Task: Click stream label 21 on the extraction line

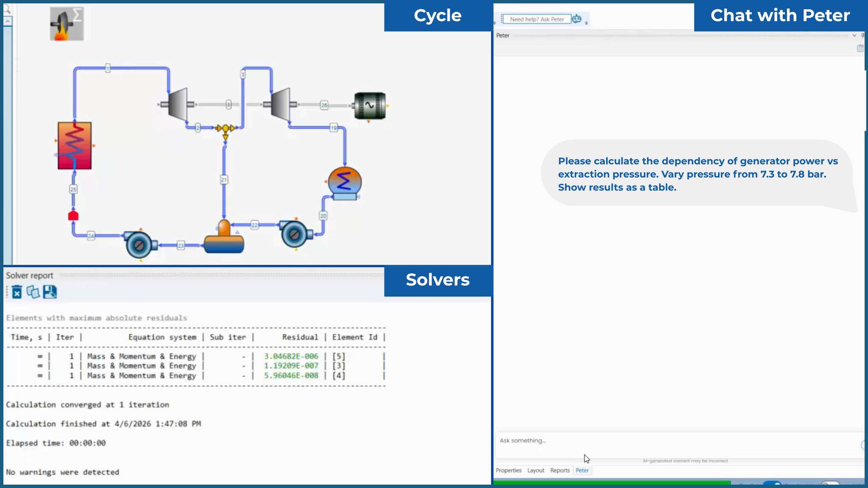Action: [224, 180]
